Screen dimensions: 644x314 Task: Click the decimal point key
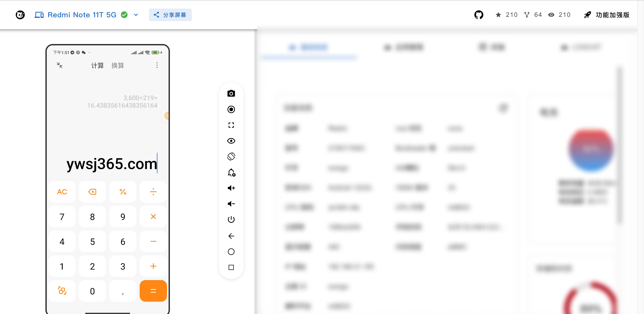pyautogui.click(x=123, y=291)
